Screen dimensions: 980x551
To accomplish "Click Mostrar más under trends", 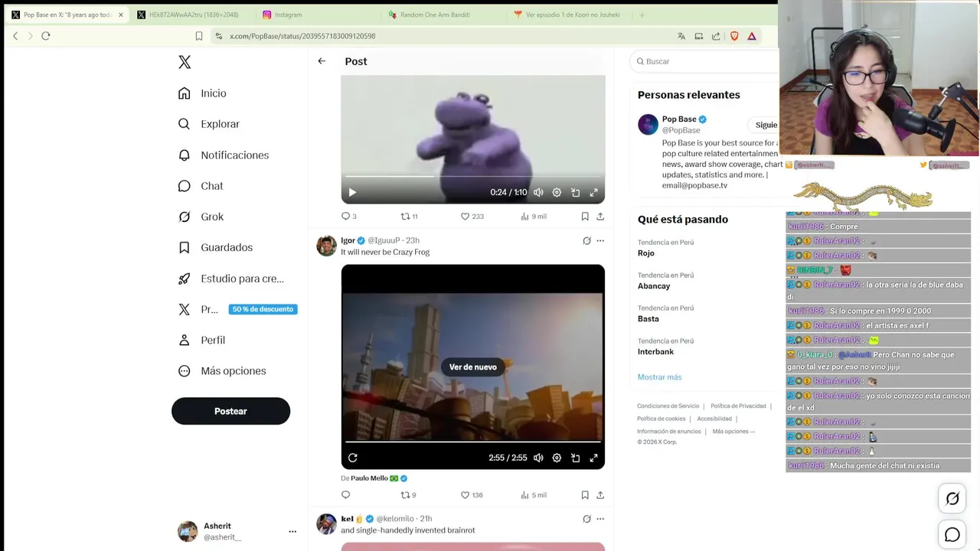I will pyautogui.click(x=659, y=377).
